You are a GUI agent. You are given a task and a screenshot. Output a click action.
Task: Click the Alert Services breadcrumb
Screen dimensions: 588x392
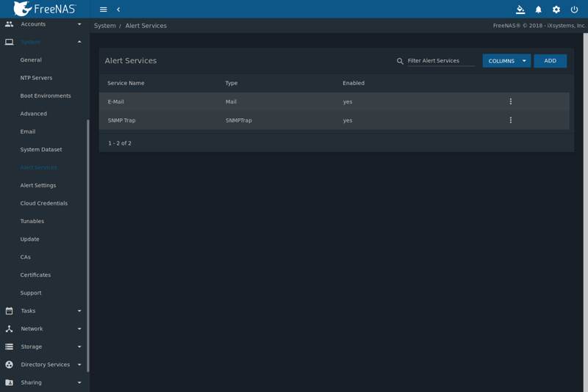point(146,26)
